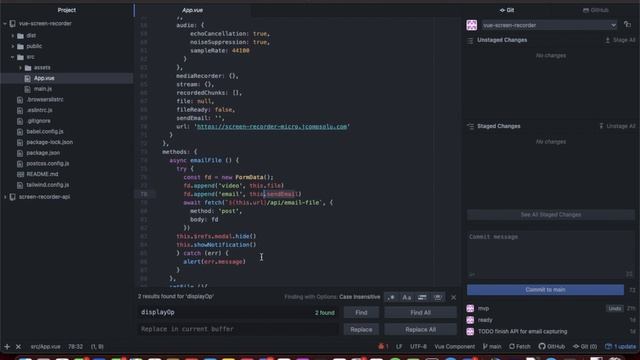
Task: Click the Commit to main button
Action: (x=545, y=290)
